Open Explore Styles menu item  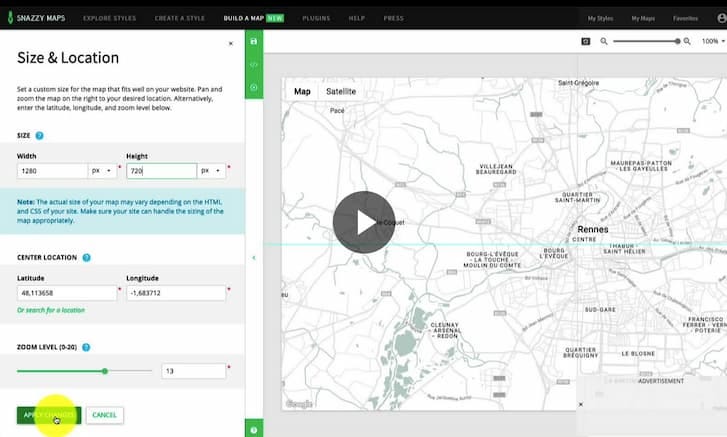pyautogui.click(x=109, y=18)
